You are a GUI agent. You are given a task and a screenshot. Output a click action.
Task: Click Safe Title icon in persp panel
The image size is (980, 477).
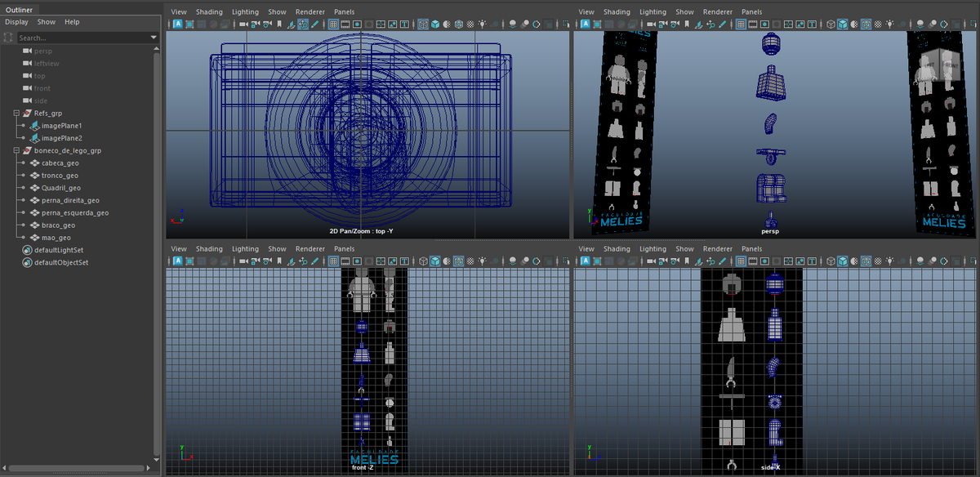pyautogui.click(x=813, y=25)
